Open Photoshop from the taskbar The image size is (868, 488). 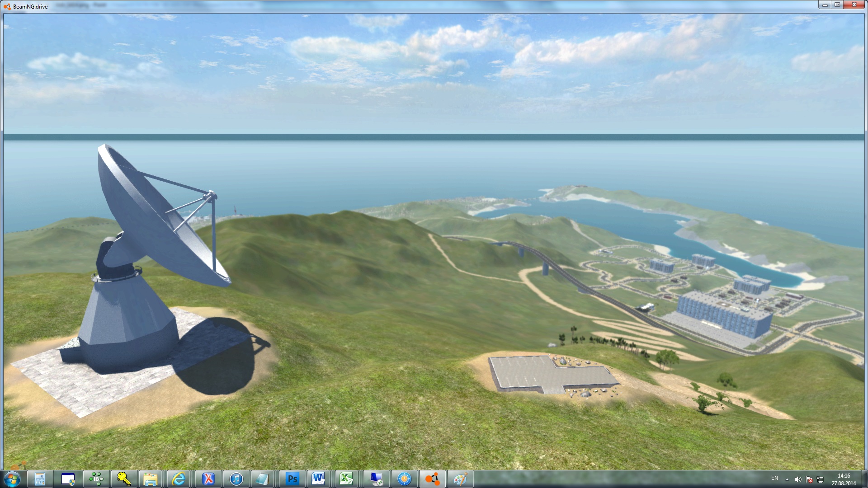pyautogui.click(x=292, y=479)
